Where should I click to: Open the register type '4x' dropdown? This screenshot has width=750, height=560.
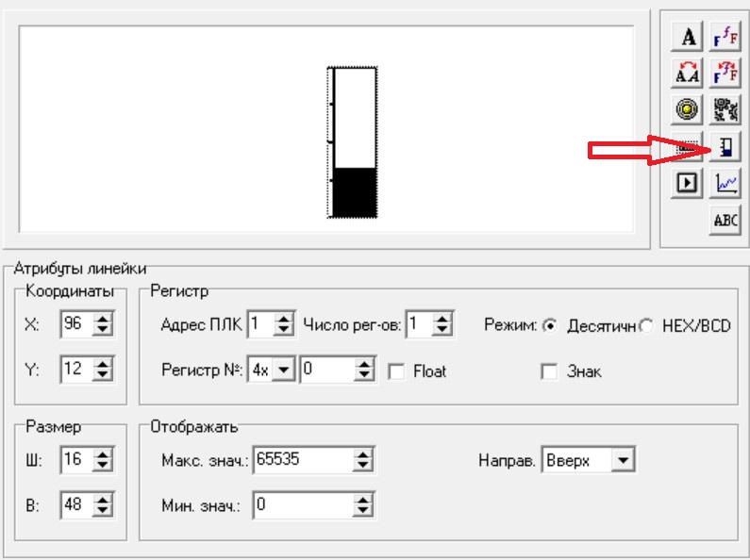tap(286, 371)
